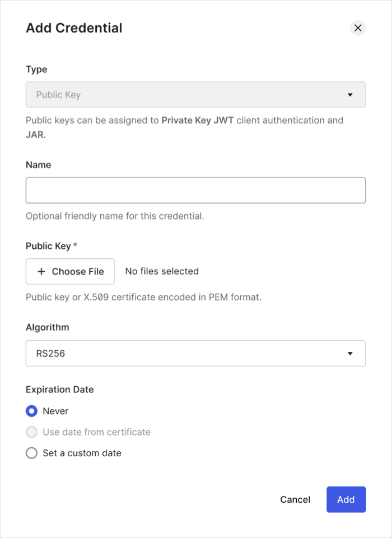Screen dimensions: 392x538
Task: Click the Expiration Date section label
Action: coord(59,389)
